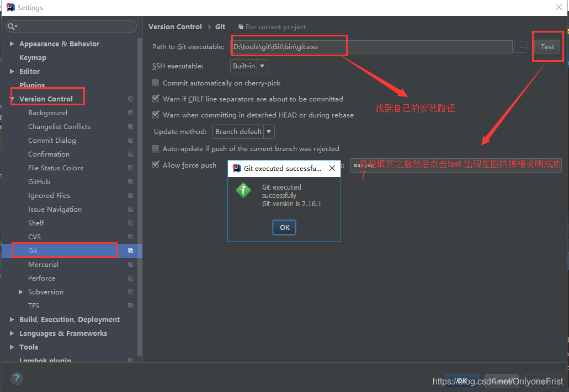Click the project-level icon beside Shelf
The width and height of the screenshot is (569, 392).
coord(131,223)
